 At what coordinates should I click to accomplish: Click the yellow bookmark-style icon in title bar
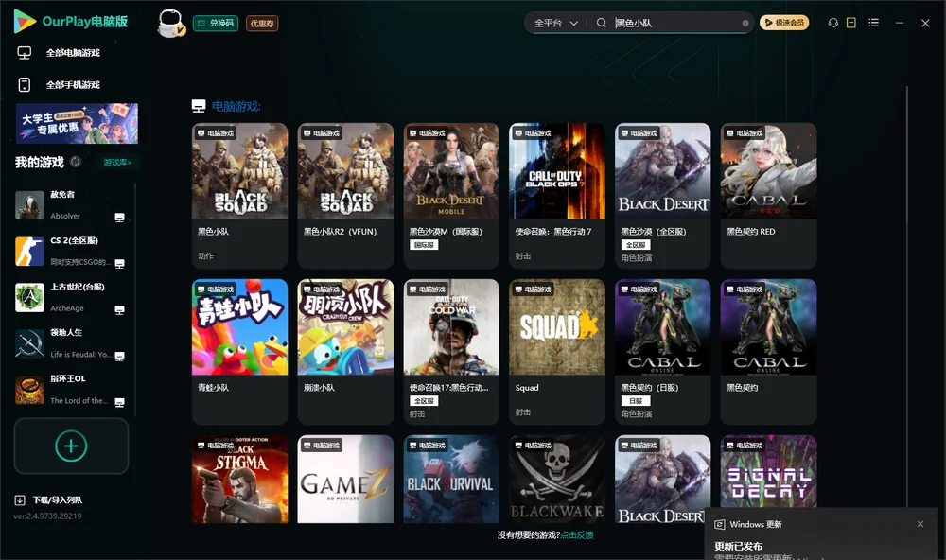click(x=851, y=23)
